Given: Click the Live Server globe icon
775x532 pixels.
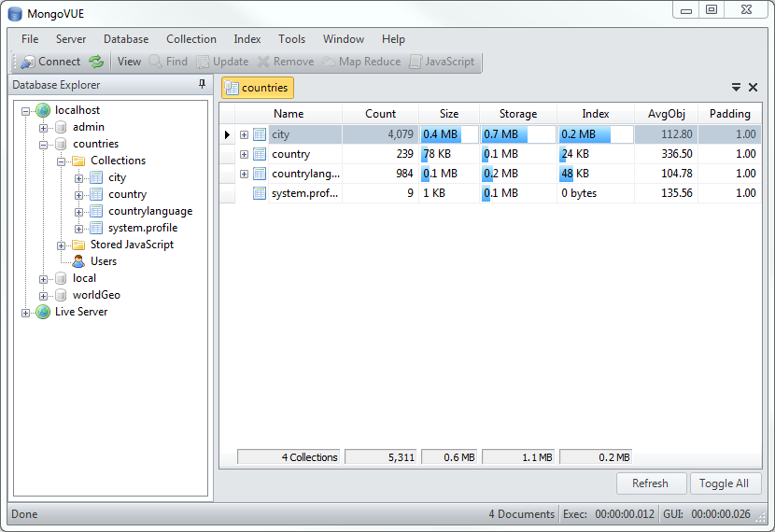Looking at the screenshot, I should 43,312.
